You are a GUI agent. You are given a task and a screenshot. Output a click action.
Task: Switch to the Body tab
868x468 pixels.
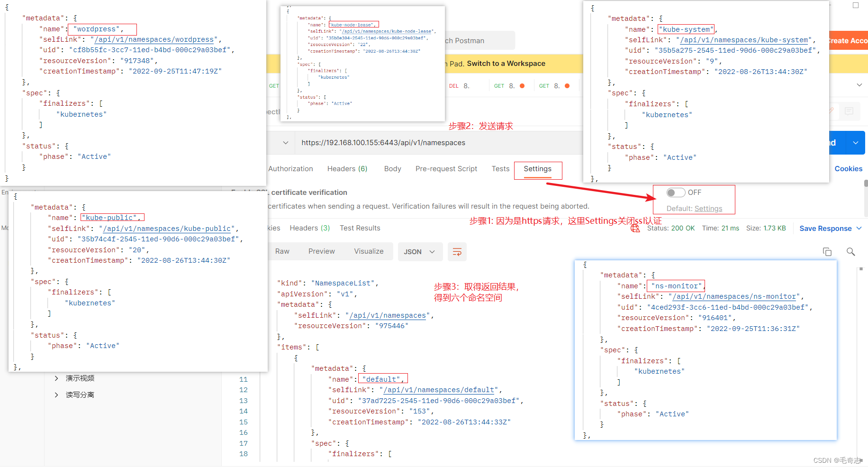click(x=392, y=169)
